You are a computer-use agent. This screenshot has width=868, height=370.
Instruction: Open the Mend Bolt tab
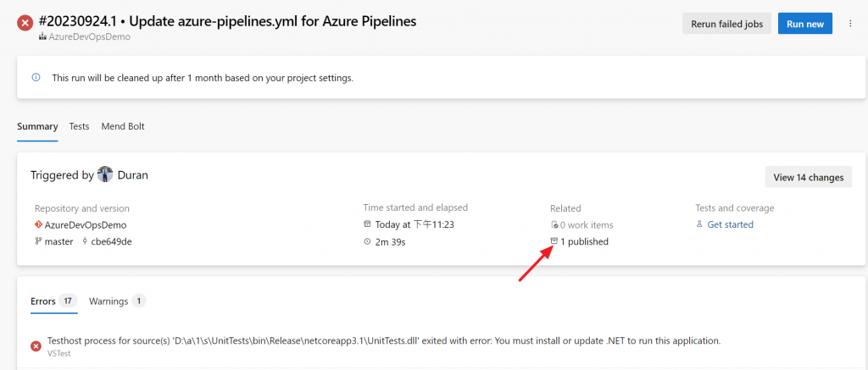pos(123,127)
